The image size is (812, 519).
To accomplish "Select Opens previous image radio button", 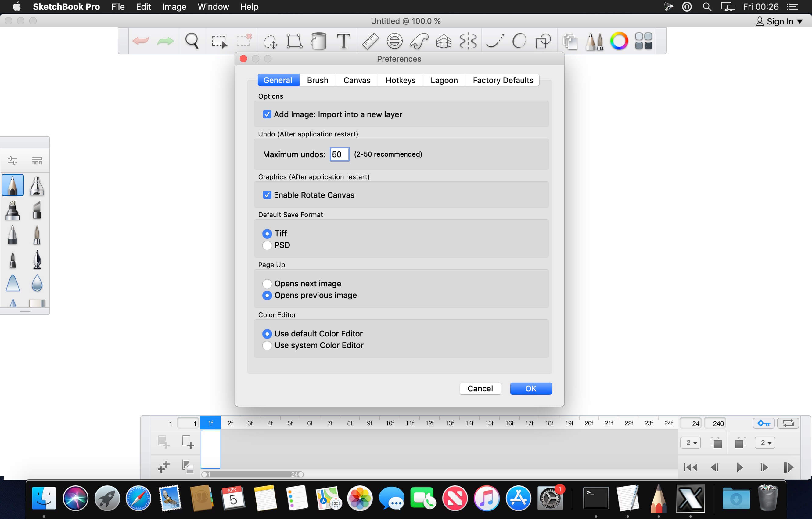I will [x=267, y=295].
